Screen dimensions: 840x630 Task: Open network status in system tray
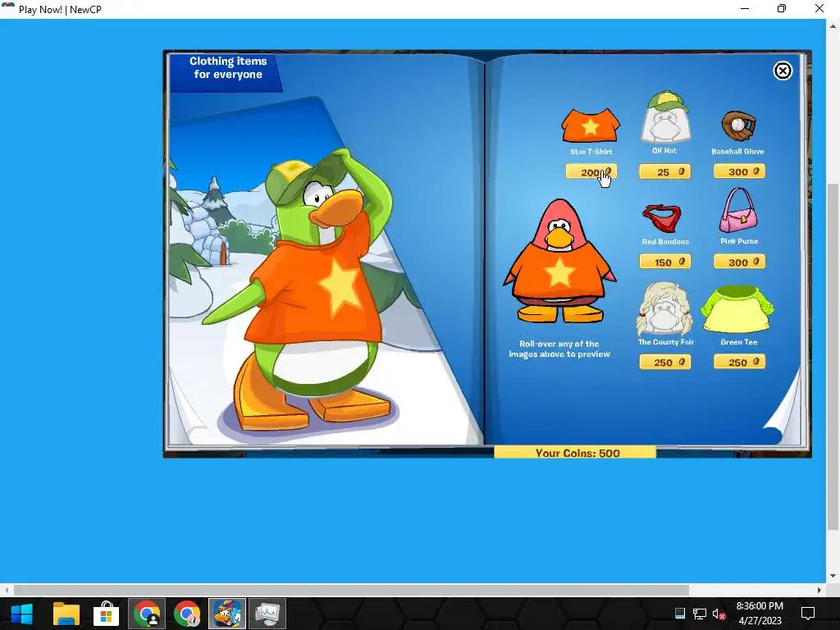(x=699, y=614)
